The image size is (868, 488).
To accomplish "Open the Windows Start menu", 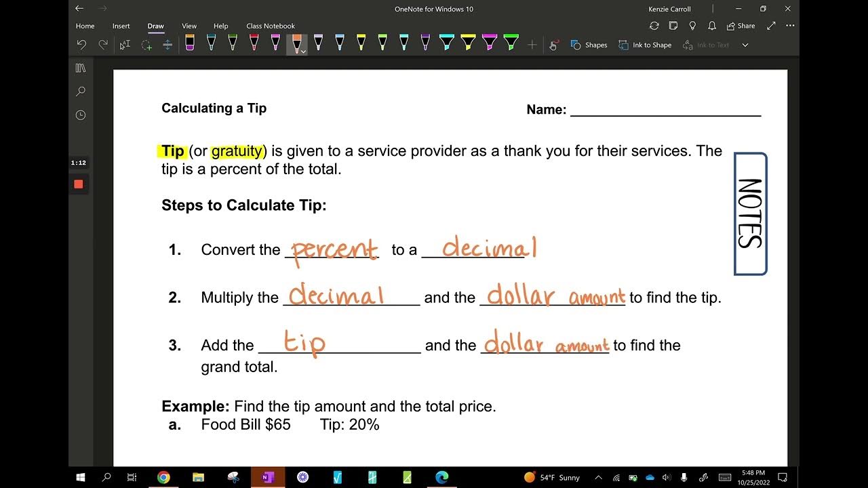I will tap(81, 477).
